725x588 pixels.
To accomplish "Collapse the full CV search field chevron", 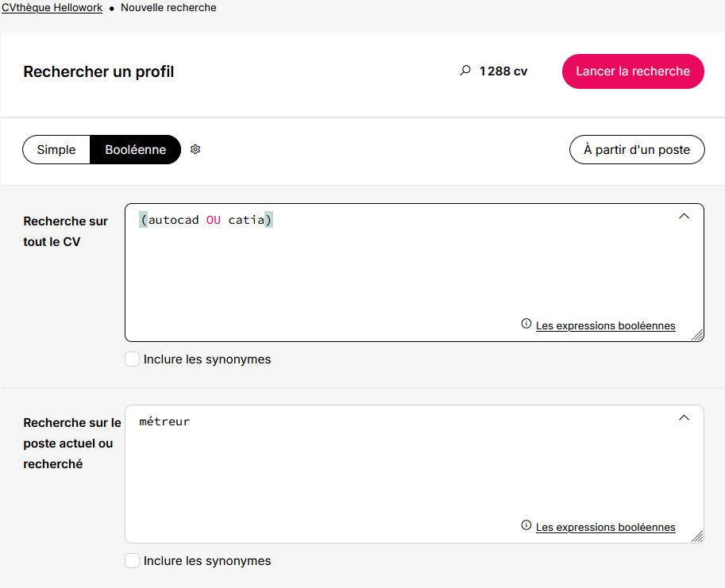I will pos(684,216).
